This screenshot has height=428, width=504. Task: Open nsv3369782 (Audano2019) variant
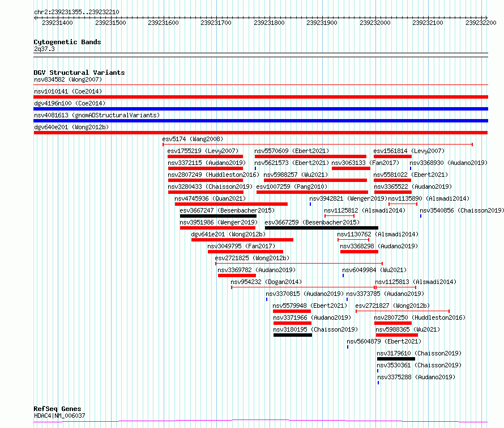(257, 270)
